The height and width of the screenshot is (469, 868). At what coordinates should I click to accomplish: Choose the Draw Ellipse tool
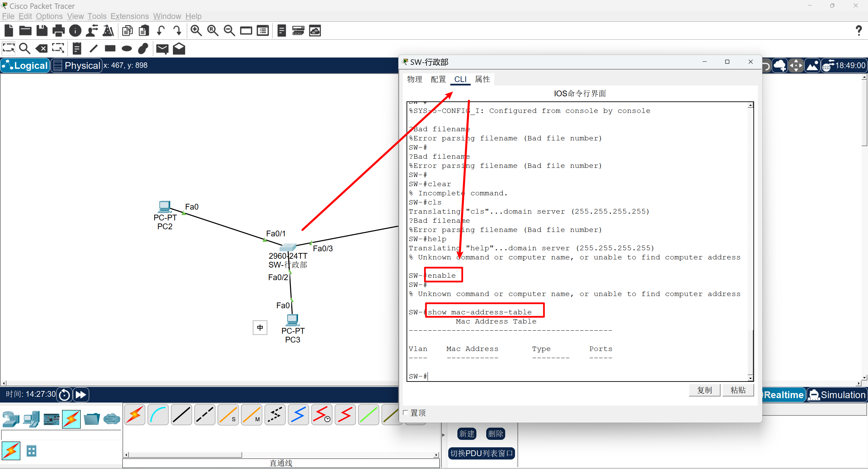click(x=127, y=48)
